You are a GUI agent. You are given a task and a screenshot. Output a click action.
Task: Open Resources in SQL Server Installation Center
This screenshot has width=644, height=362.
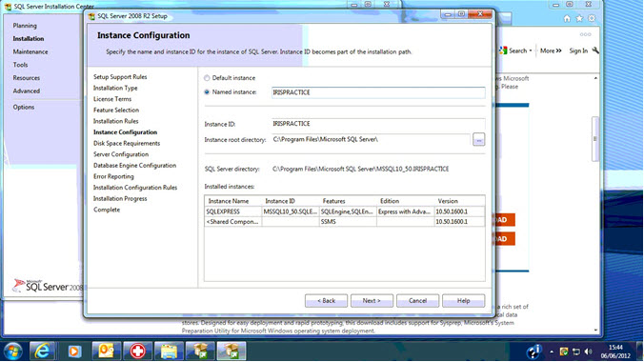27,78
